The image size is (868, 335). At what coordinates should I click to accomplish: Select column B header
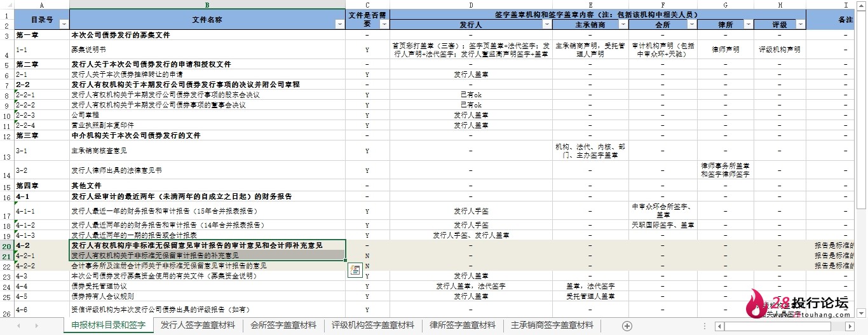(x=207, y=4)
